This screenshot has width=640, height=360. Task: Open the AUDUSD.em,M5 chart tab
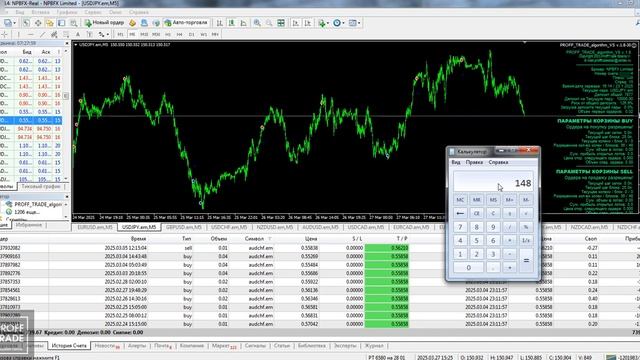320,227
